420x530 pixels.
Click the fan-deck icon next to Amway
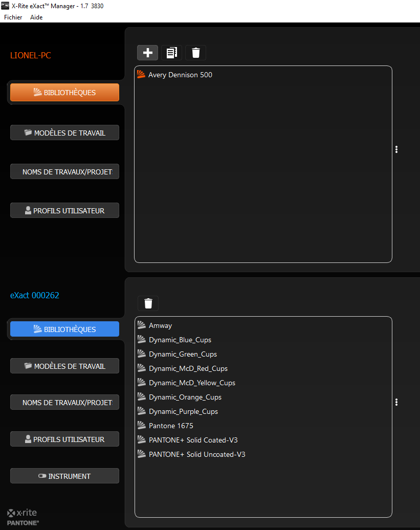[x=142, y=325]
